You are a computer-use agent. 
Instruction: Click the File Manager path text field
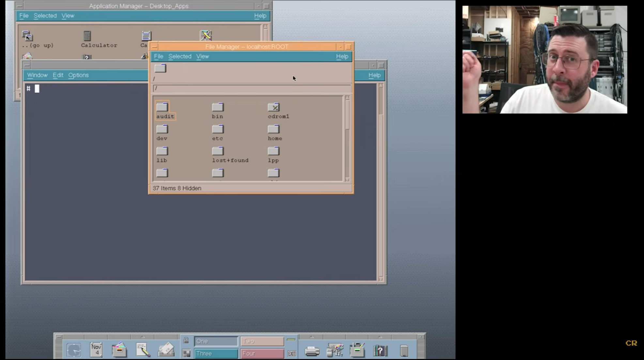[252, 88]
